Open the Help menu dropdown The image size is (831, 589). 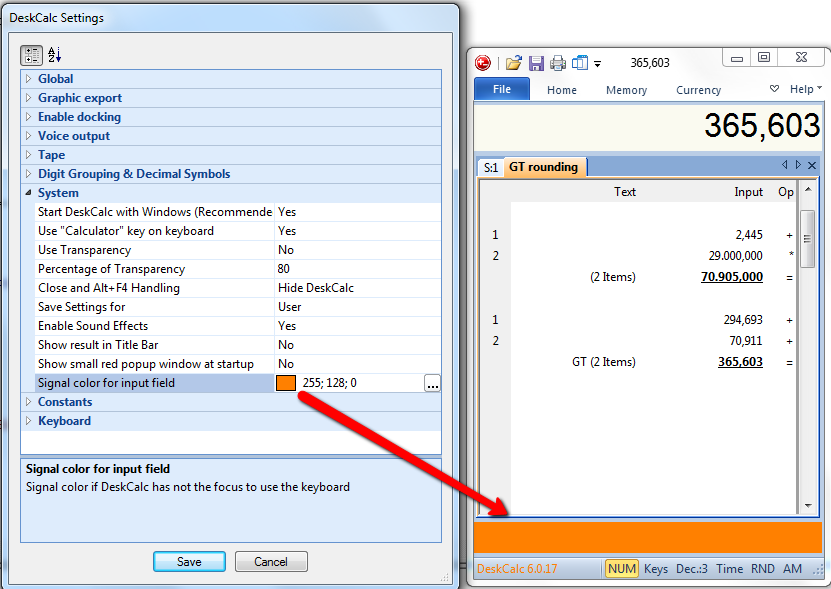click(806, 89)
